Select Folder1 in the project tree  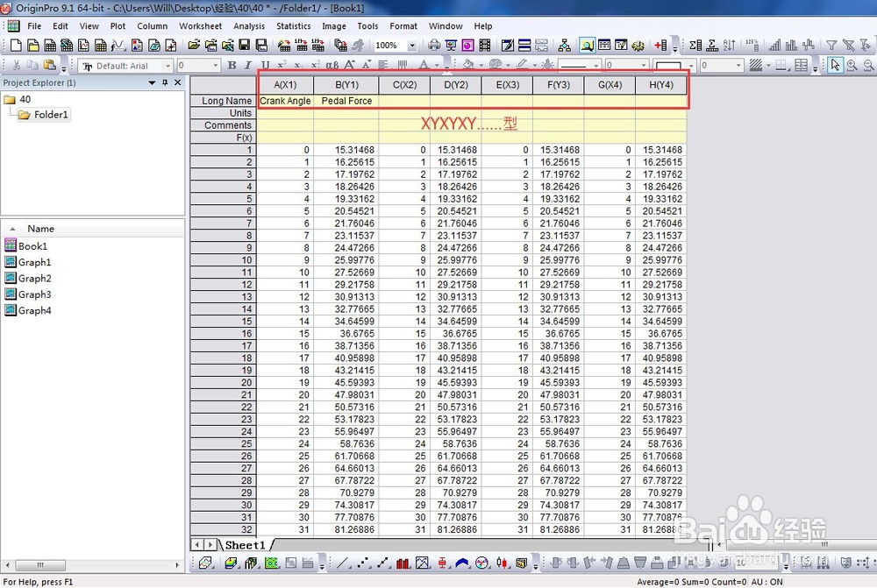[50, 115]
